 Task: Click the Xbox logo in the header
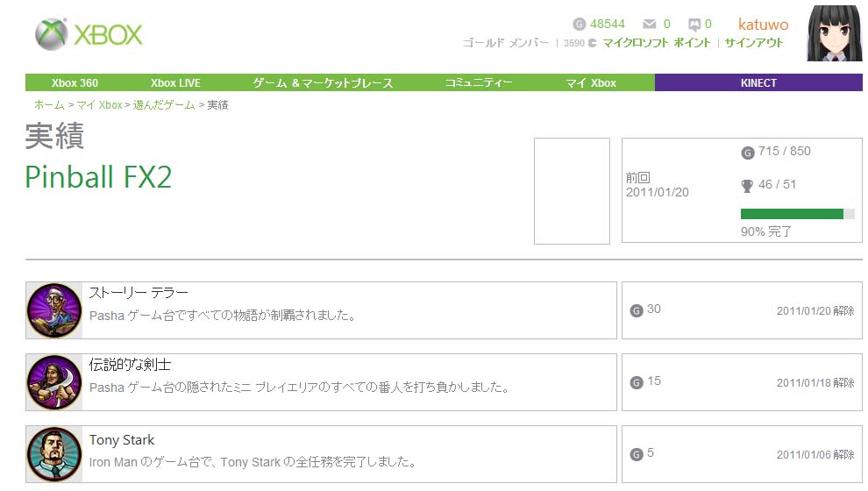(x=89, y=34)
